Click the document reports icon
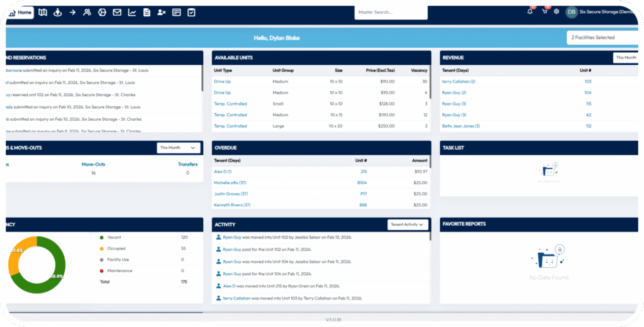The height and width of the screenshot is (327, 644). tap(147, 13)
